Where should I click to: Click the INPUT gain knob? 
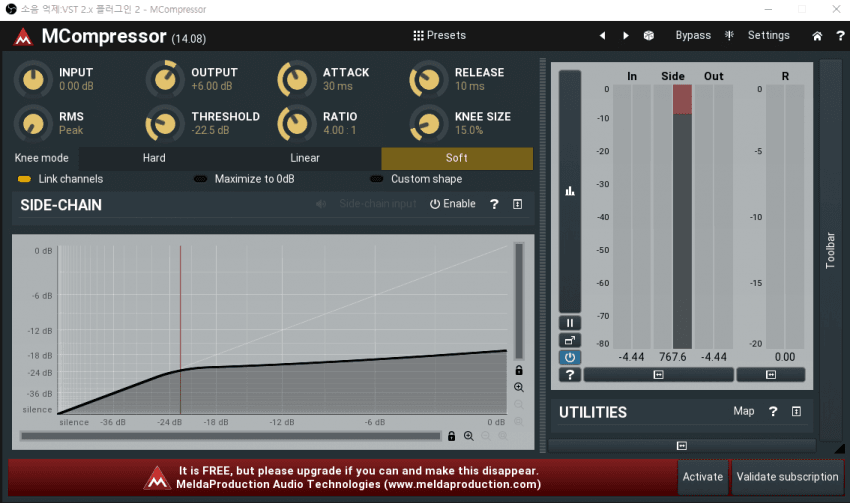[x=33, y=80]
